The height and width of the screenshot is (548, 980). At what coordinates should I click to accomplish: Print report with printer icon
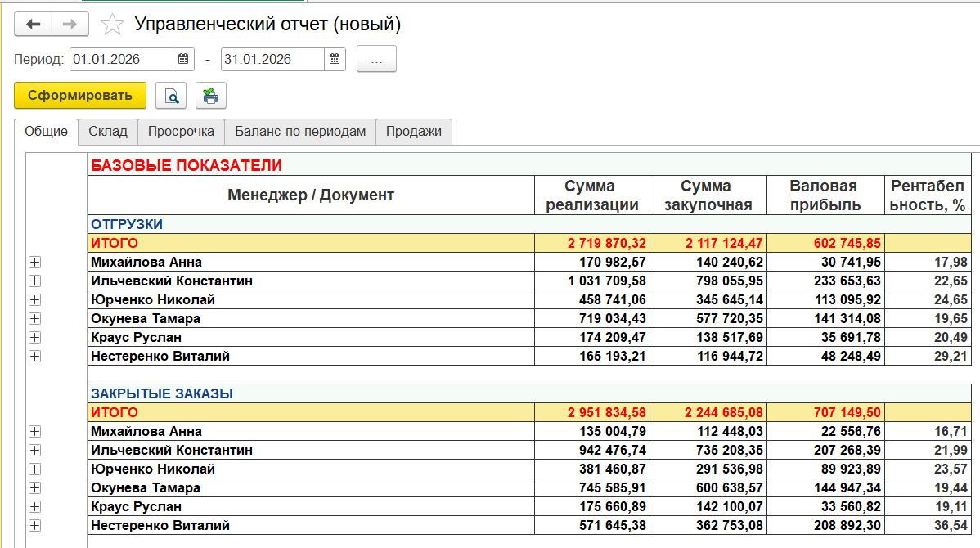tap(210, 96)
